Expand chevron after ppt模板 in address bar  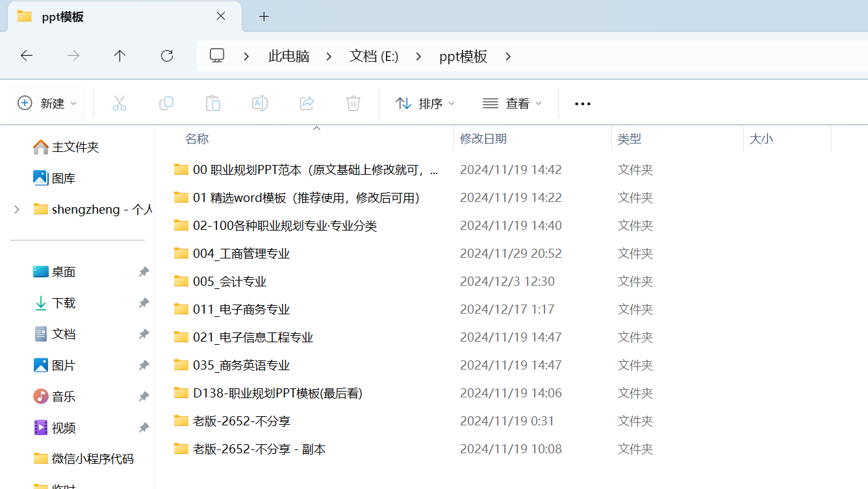tap(508, 56)
